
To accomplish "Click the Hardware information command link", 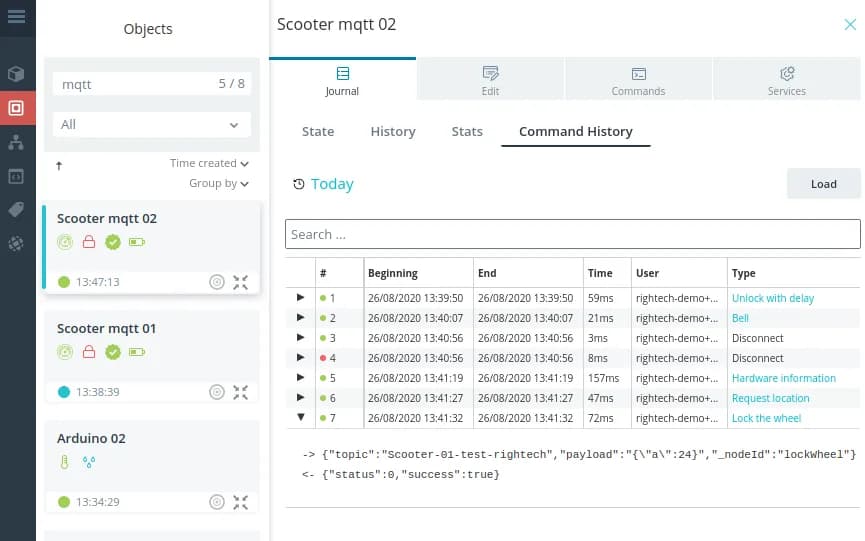I will point(783,378).
